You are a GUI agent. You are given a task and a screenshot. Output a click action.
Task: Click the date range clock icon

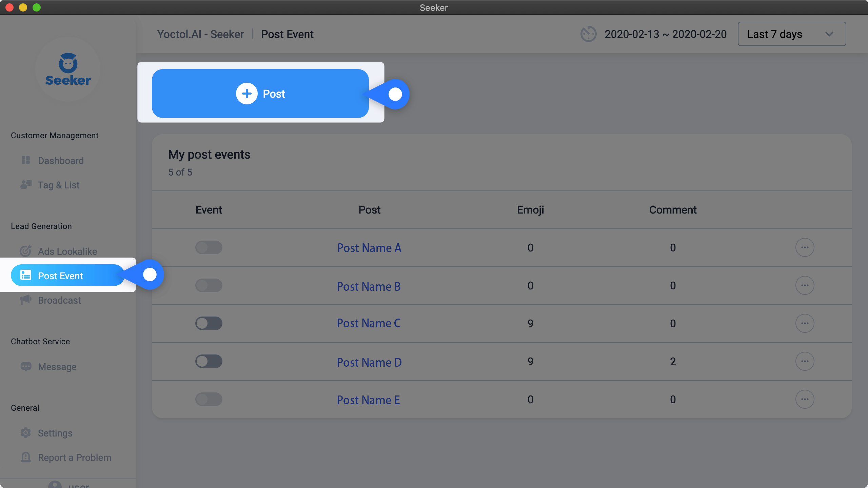point(588,34)
